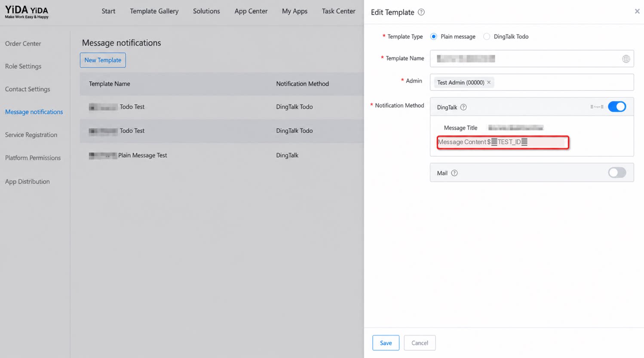Enable the Mail notification switch
The width and height of the screenshot is (644, 358).
[617, 173]
